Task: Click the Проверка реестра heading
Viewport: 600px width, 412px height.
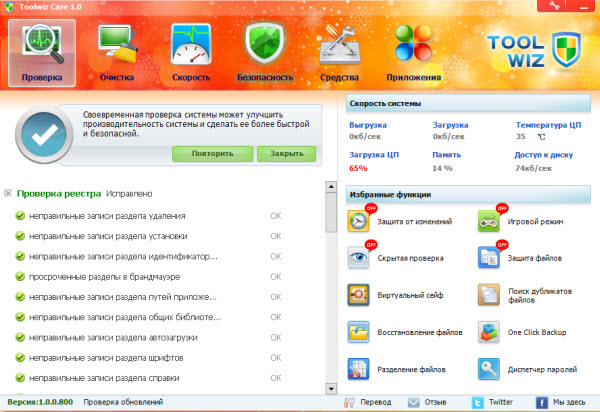Action: coord(59,194)
